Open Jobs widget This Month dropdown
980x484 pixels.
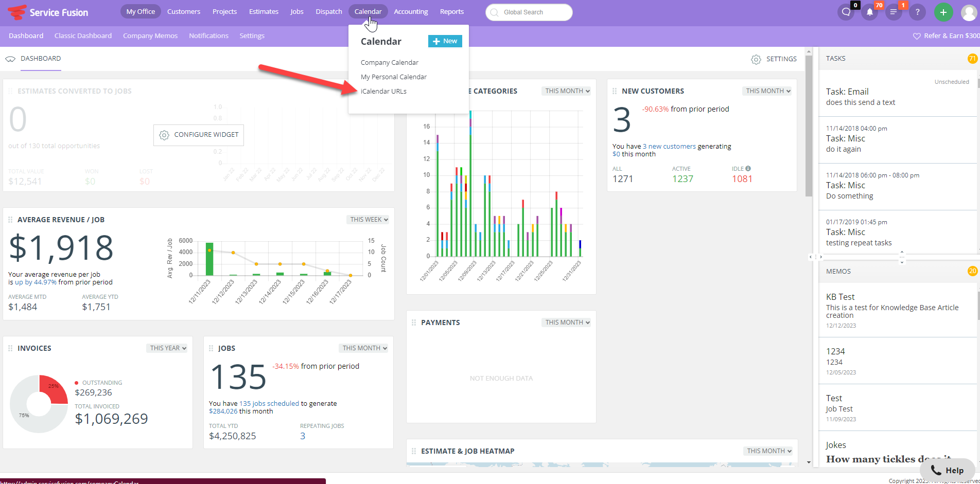[x=364, y=348]
